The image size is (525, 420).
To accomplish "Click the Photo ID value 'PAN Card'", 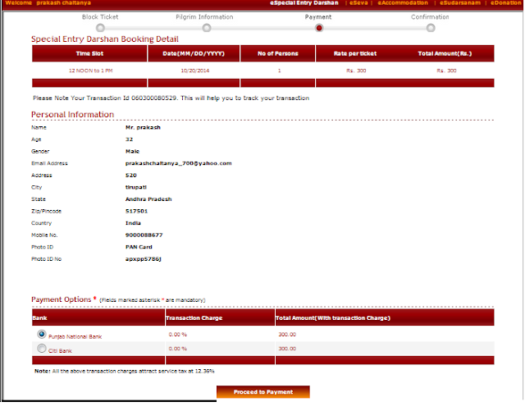I will (x=139, y=247).
